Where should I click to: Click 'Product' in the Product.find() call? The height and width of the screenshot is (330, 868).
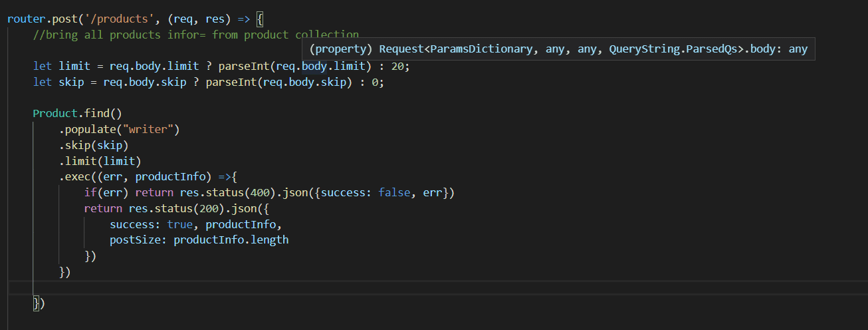55,114
